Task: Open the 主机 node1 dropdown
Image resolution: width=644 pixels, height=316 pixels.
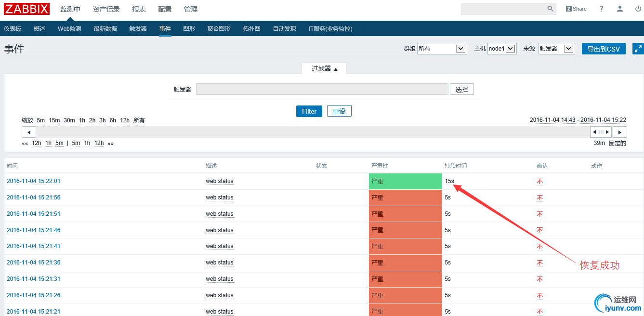Action: coord(502,49)
